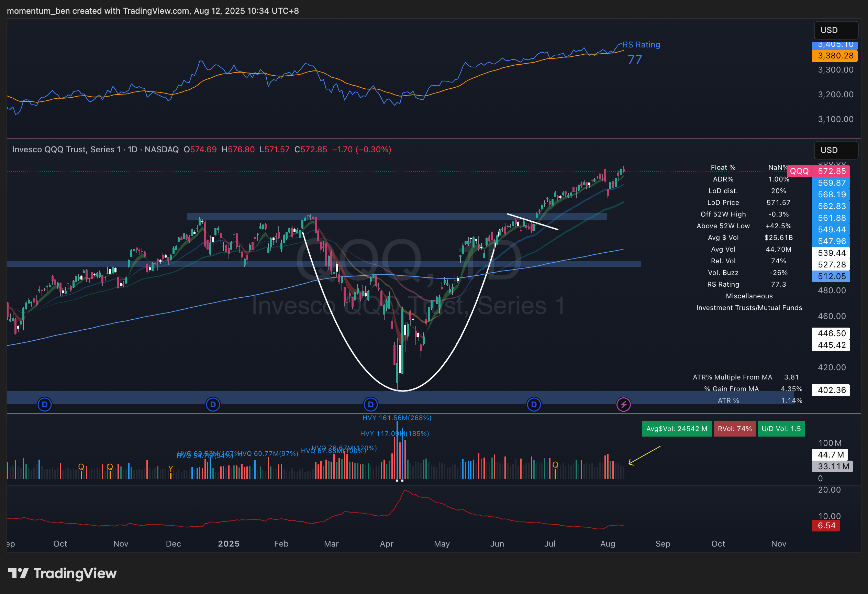Click the red RVol 74% badge
Screen dimensions: 868x594
(734, 429)
